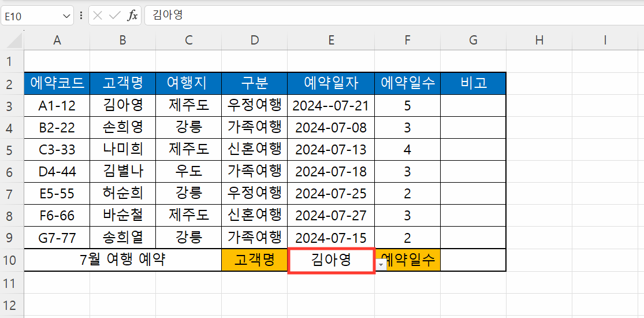
Task: Select customer cell 김아영 in row 3
Action: [x=123, y=106]
